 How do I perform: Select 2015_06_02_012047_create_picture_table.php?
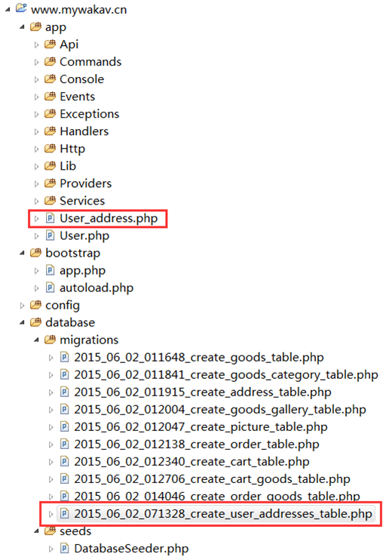tap(201, 427)
